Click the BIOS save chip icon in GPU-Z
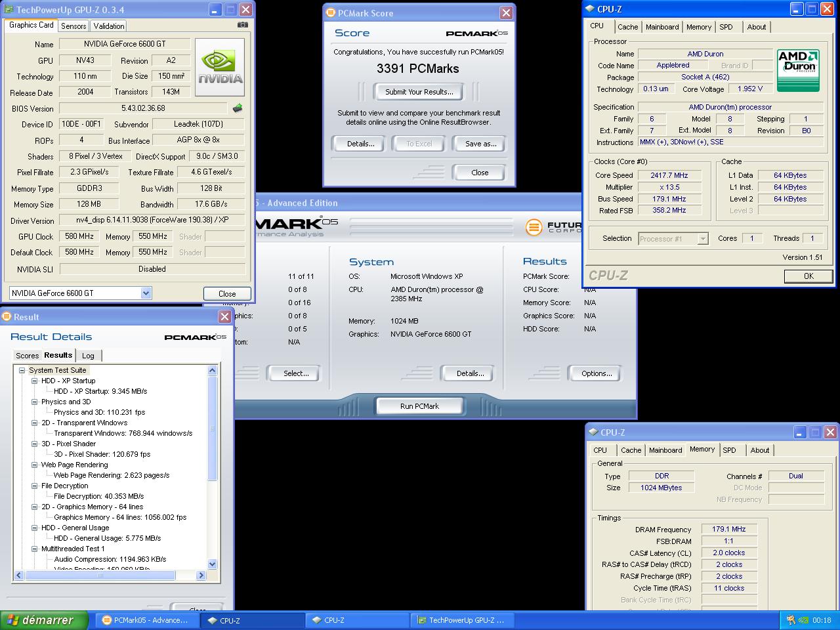This screenshot has width=840, height=630. click(238, 108)
